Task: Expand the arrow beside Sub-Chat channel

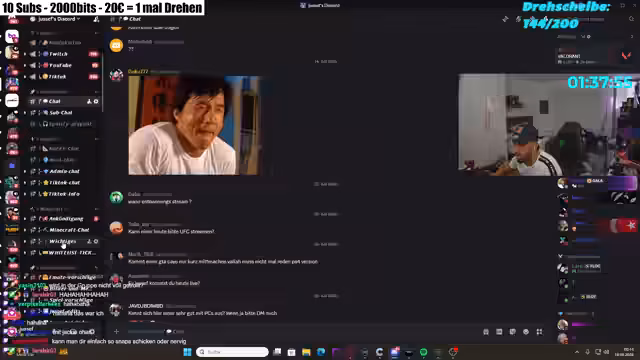Action: coord(25,113)
